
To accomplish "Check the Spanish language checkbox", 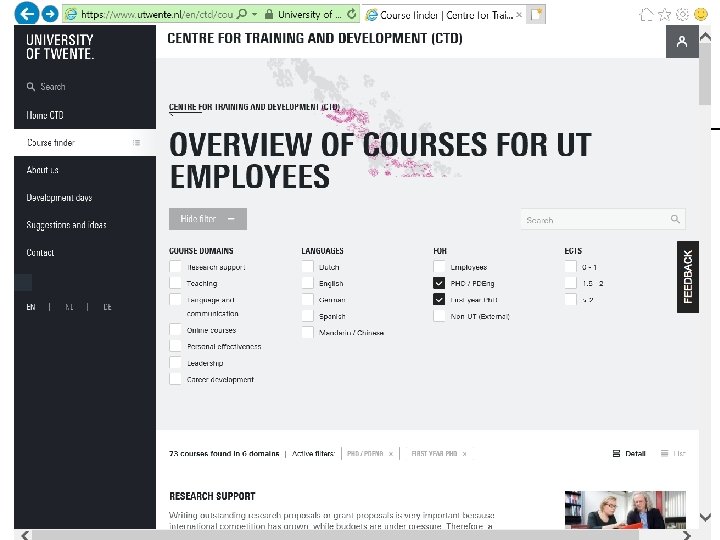I will tap(308, 316).
